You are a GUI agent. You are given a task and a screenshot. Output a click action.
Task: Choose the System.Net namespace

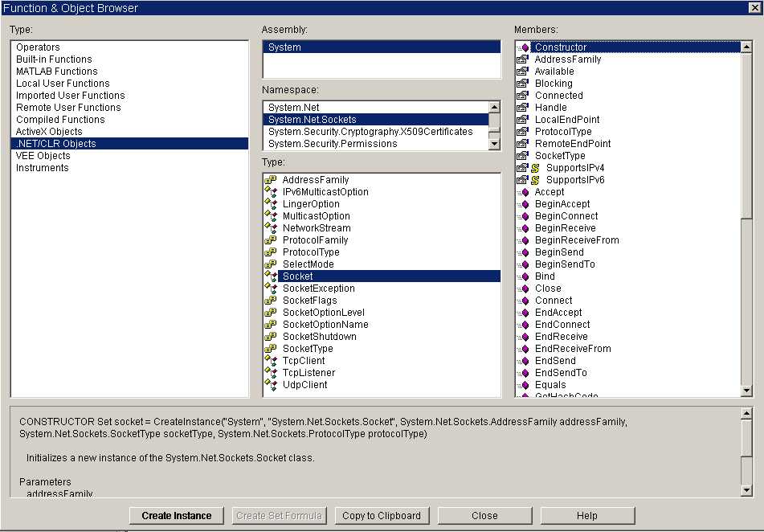(294, 108)
